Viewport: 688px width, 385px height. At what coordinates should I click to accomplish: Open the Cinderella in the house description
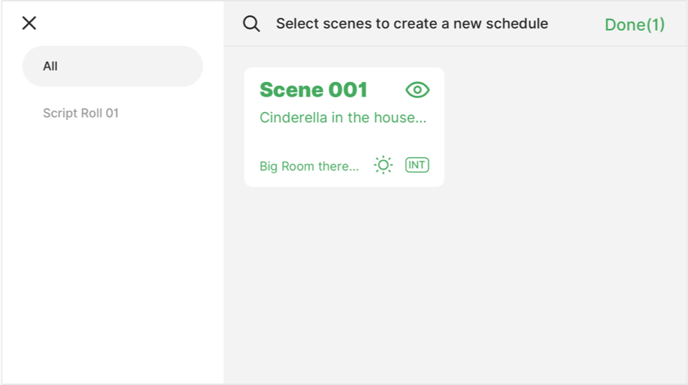(343, 118)
